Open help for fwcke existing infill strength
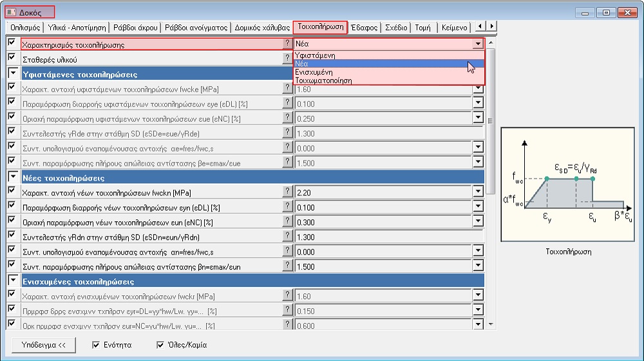Viewport: 644px width, 361px height. (x=287, y=88)
